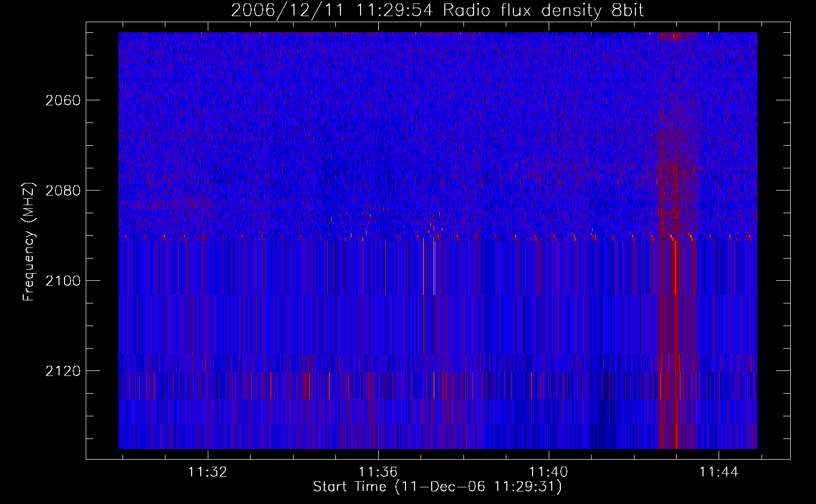
Task: Click the y-axis tick label 2100
Action: point(63,281)
